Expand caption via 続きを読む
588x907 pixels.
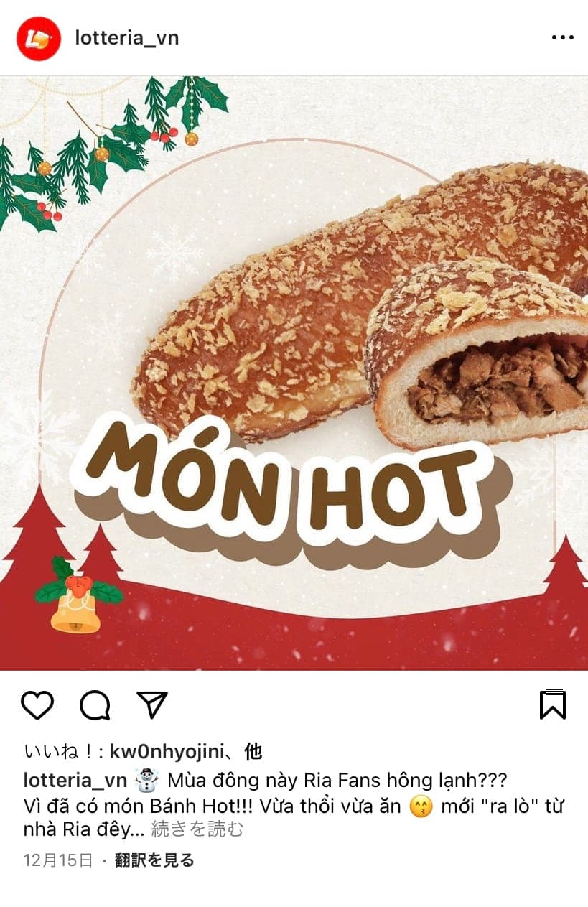click(197, 829)
